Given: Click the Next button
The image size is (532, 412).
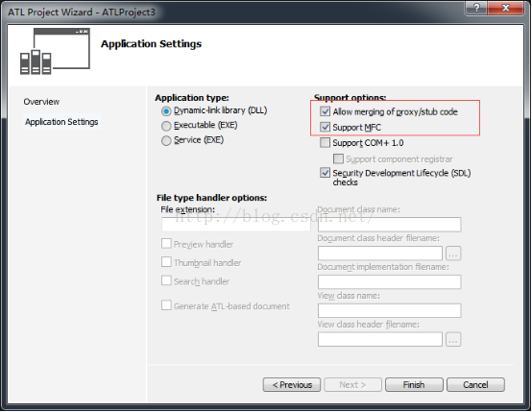Looking at the screenshot, I should point(352,385).
